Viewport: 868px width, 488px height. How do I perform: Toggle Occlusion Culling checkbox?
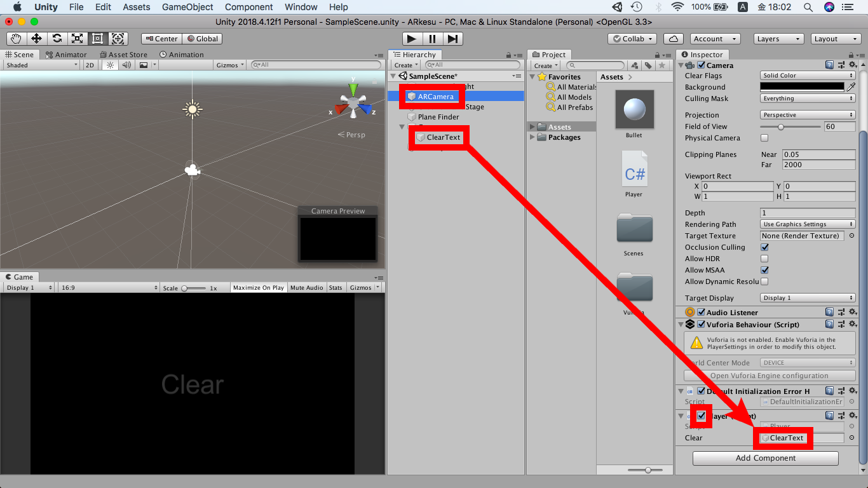[764, 247]
